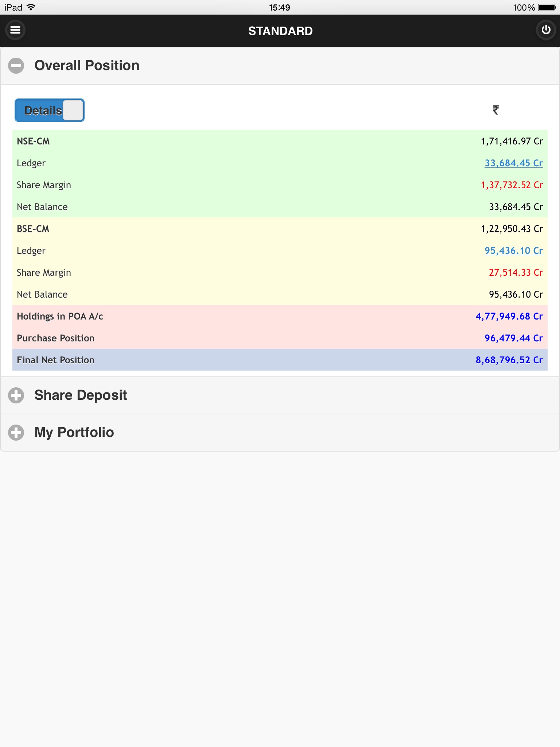The image size is (560, 747).
Task: Open BSE-CM ledger amount 95,436.10 Cr
Action: (513, 251)
